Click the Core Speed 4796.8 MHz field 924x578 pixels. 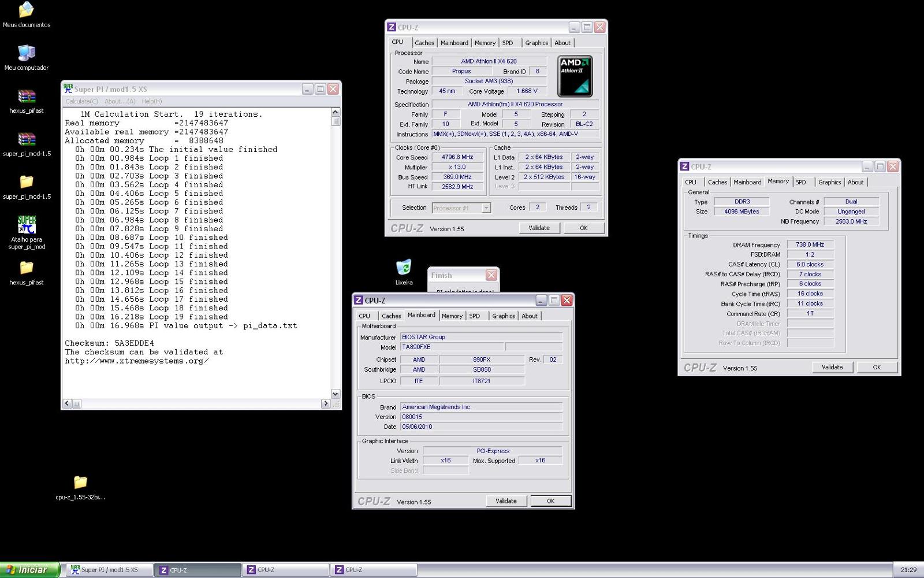click(x=457, y=157)
